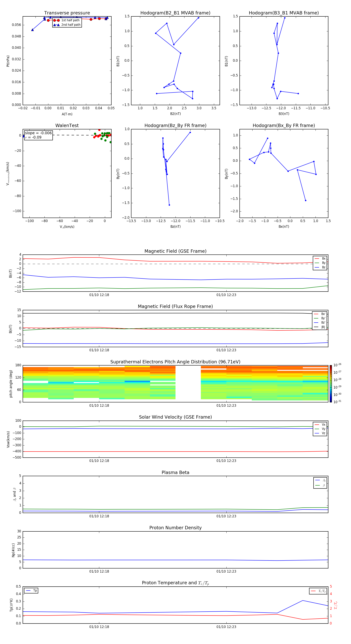Click the 'Hodogram(Bx_By FR frame)' title

[x=284, y=125]
